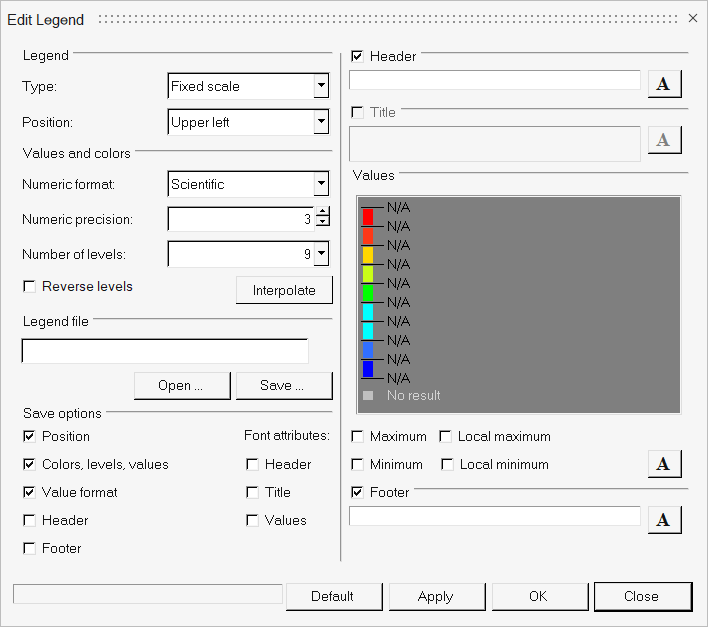Expand the Position dropdown
Screen dimensions: 708x627
click(x=321, y=122)
